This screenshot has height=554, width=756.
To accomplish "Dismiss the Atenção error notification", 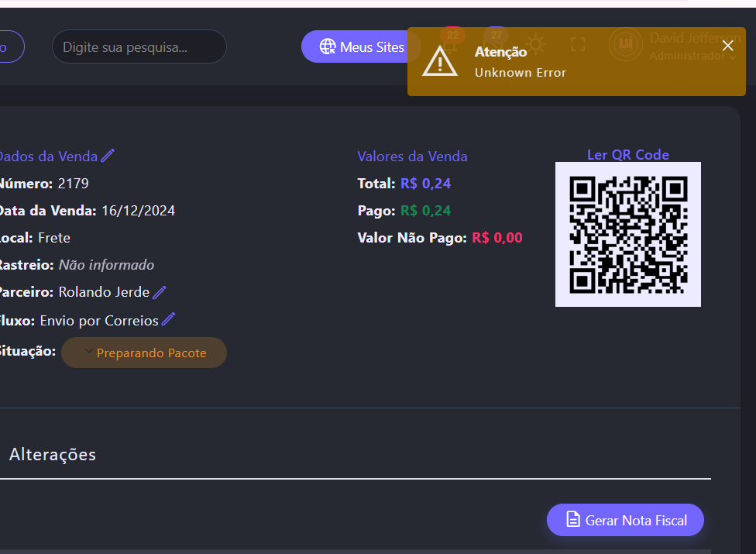I will coord(727,46).
